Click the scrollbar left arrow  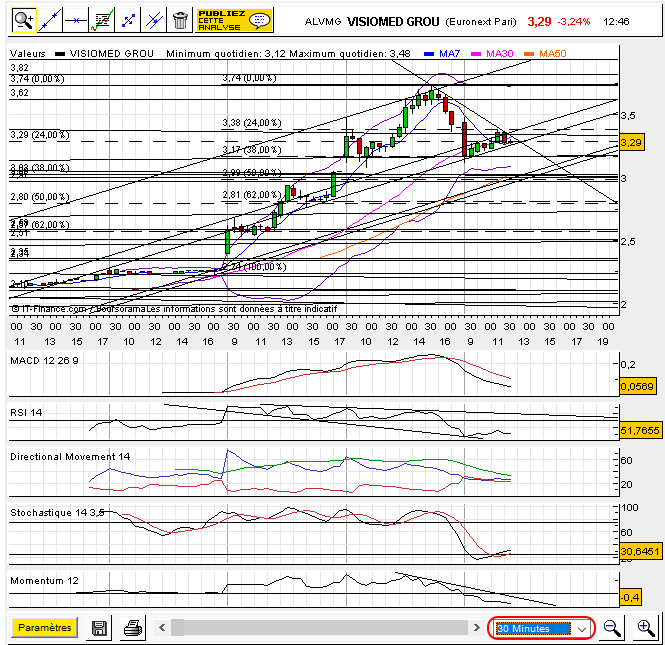pyautogui.click(x=162, y=627)
